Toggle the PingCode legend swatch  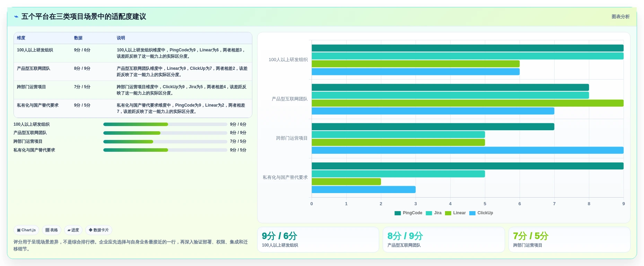point(398,213)
